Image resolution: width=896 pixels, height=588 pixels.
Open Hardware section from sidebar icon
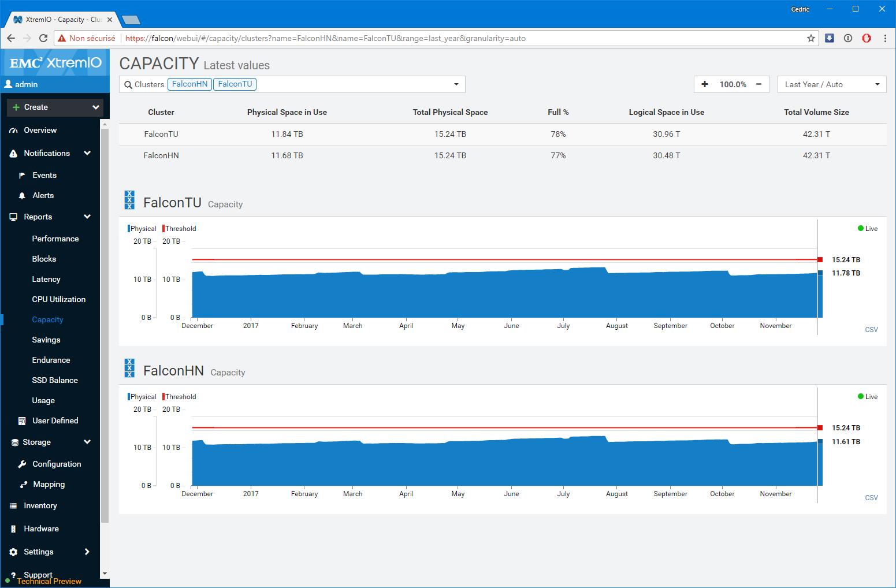point(13,529)
